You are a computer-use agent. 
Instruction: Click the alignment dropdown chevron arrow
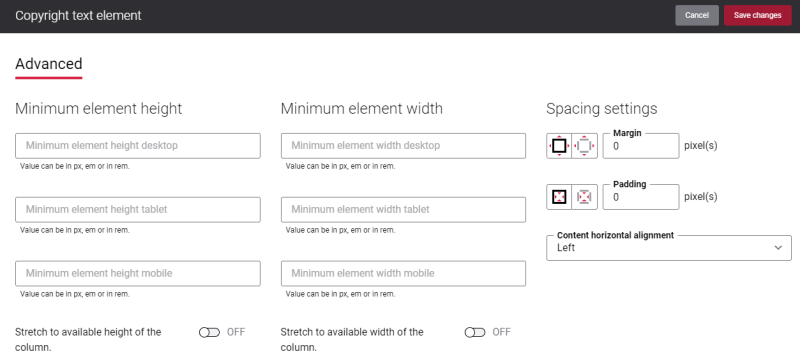click(778, 248)
